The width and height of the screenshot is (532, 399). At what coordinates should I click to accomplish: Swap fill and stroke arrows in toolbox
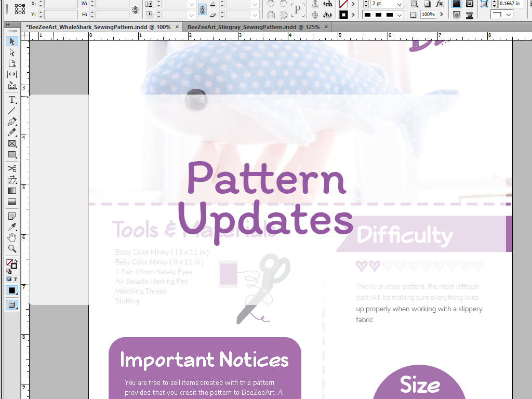[15, 261]
